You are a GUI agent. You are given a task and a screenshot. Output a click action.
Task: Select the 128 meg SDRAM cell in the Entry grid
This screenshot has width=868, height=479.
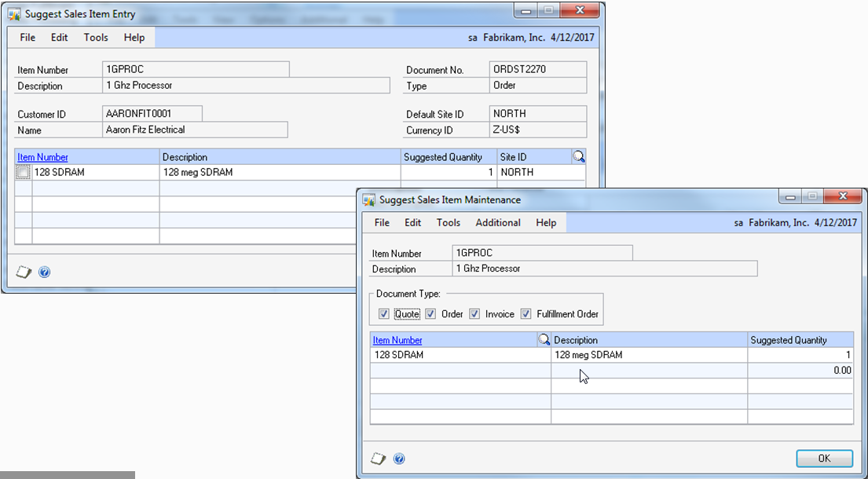pos(280,173)
